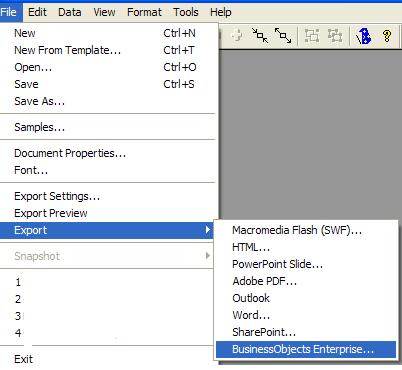Open the Format menu

[144, 12]
